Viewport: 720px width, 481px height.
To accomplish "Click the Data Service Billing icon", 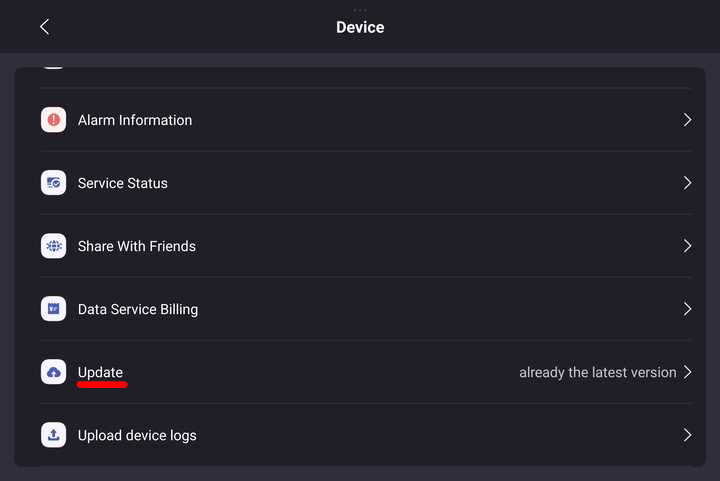I will pos(53,309).
